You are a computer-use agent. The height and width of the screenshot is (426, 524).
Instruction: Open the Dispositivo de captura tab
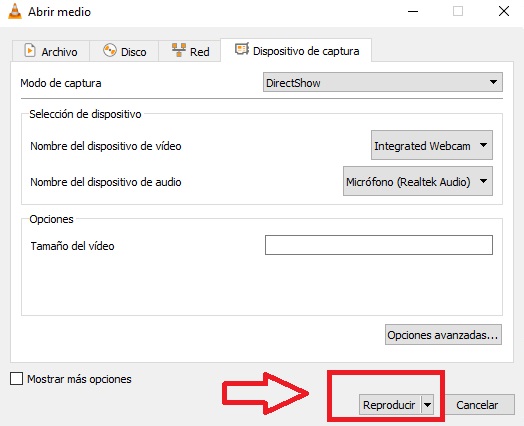296,51
